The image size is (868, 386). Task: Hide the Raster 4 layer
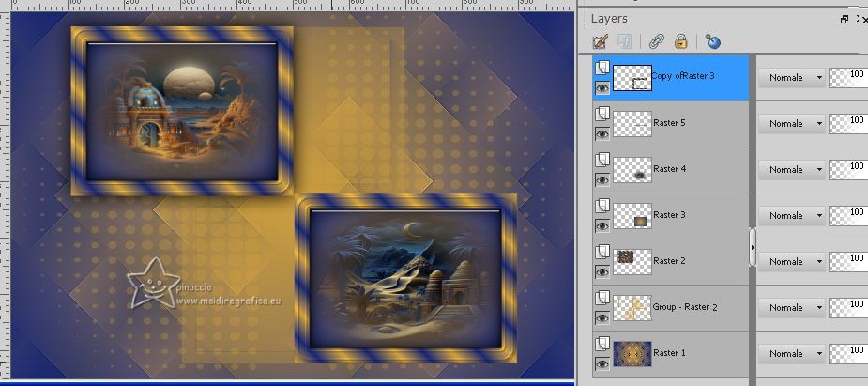click(602, 179)
